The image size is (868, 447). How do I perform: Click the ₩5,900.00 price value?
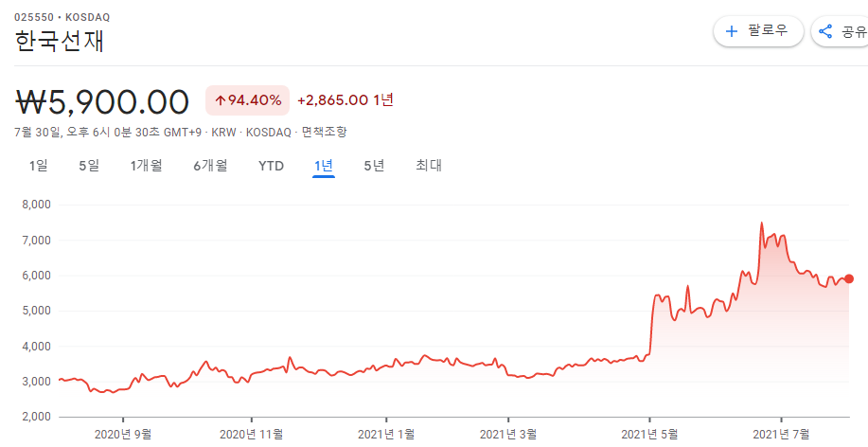(102, 101)
